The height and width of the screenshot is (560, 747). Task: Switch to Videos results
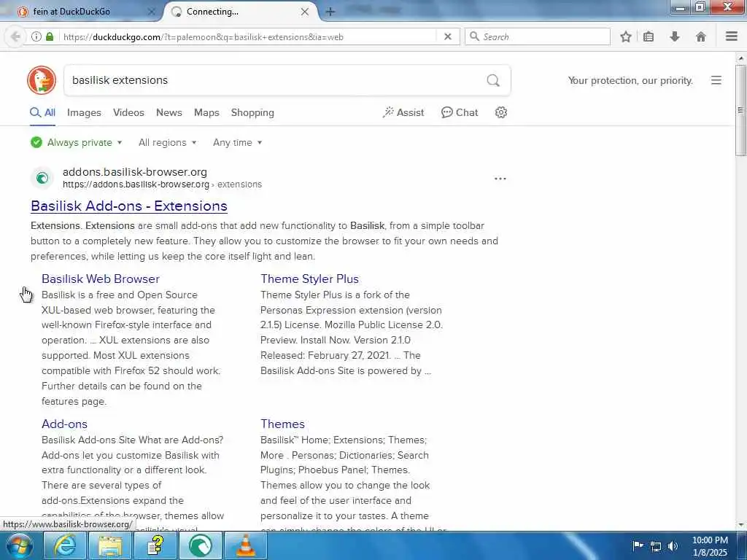[x=128, y=113]
